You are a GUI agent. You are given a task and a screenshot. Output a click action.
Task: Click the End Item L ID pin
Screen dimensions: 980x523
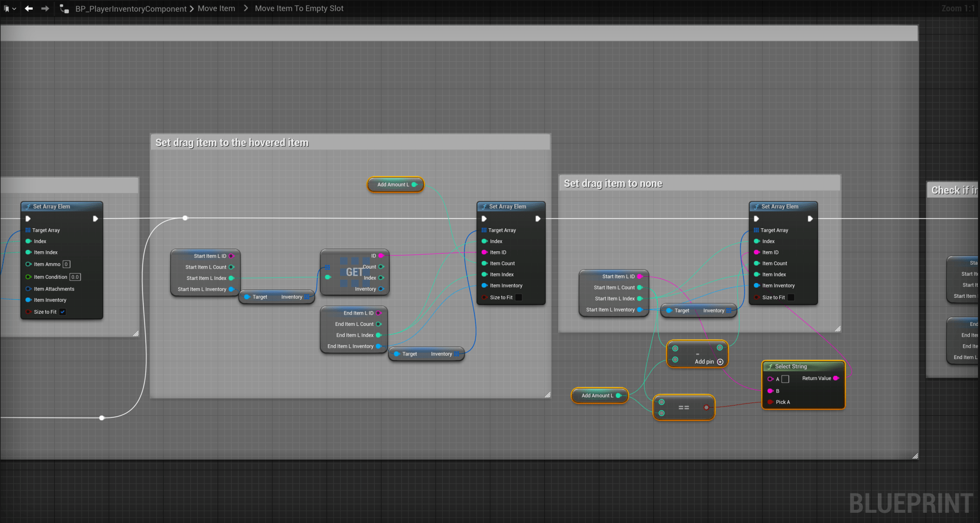pyautogui.click(x=378, y=313)
